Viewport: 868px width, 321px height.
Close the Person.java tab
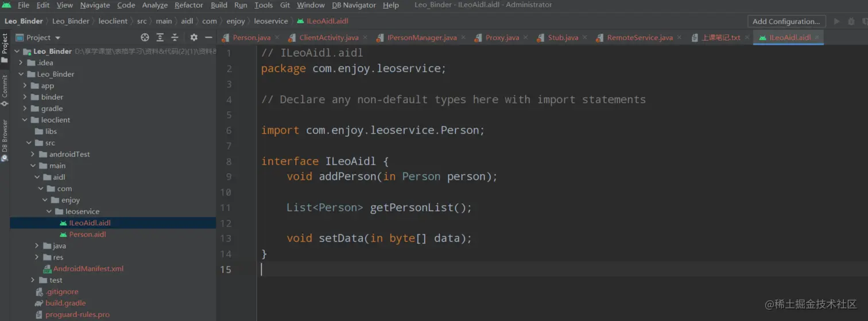(277, 37)
